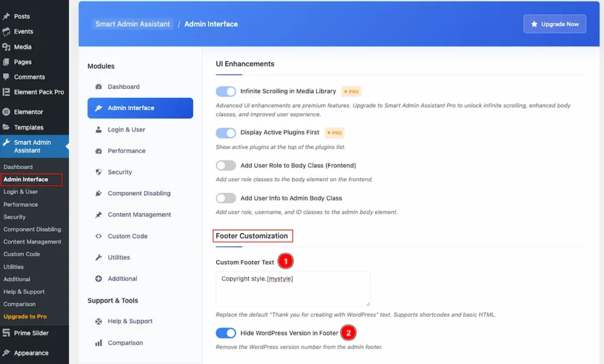This screenshot has width=604, height=364.
Task: Click Smart Admin Assistant breadcrumb link
Action: point(133,24)
